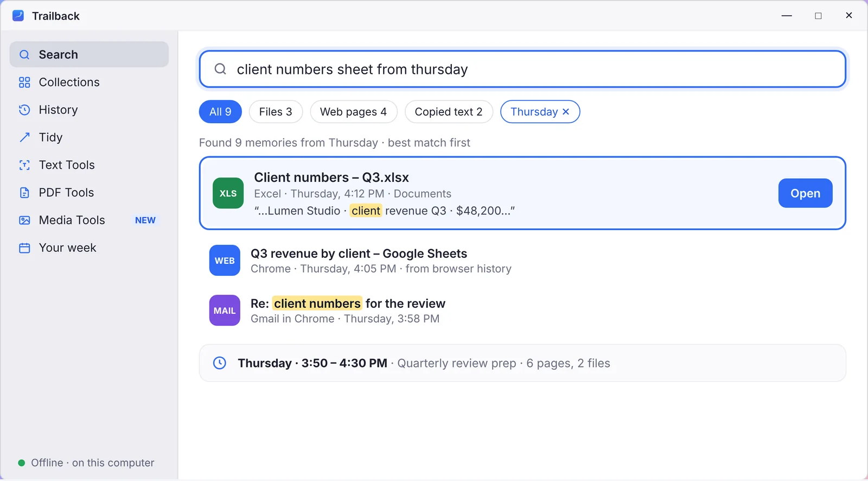Filter results by Web pages 4
The width and height of the screenshot is (868, 481).
click(354, 112)
